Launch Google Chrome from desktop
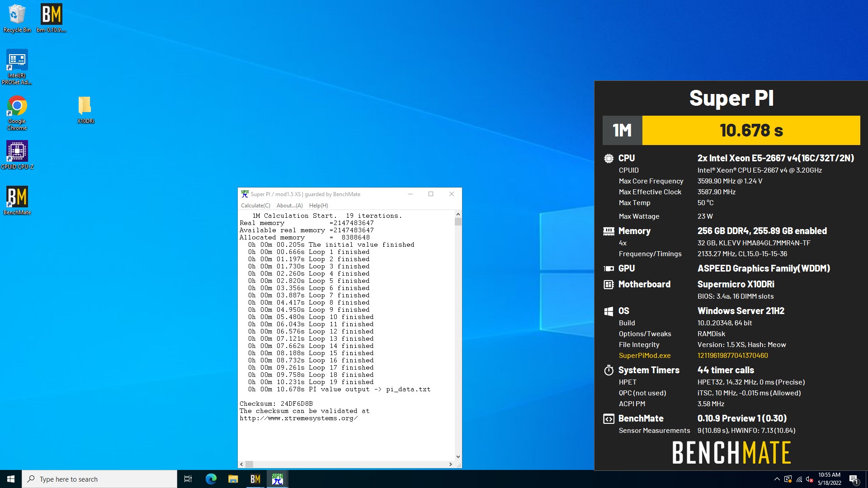This screenshot has width=868, height=488. coord(17,113)
